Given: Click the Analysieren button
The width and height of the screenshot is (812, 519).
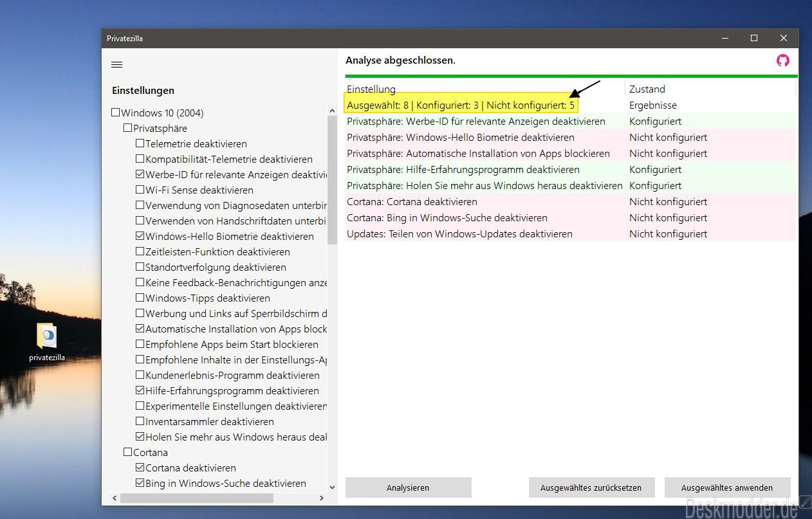Looking at the screenshot, I should click(408, 487).
